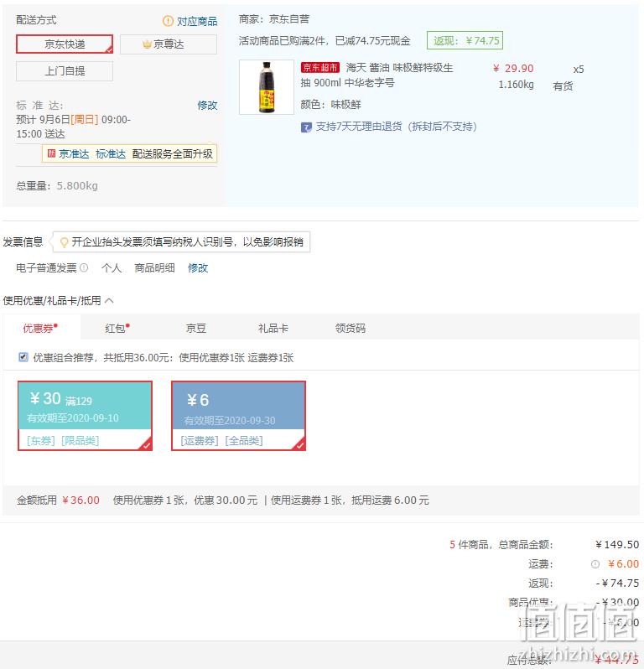Select 上门自提 pickup option
Image resolution: width=644 pixels, height=669 pixels.
pos(65,71)
